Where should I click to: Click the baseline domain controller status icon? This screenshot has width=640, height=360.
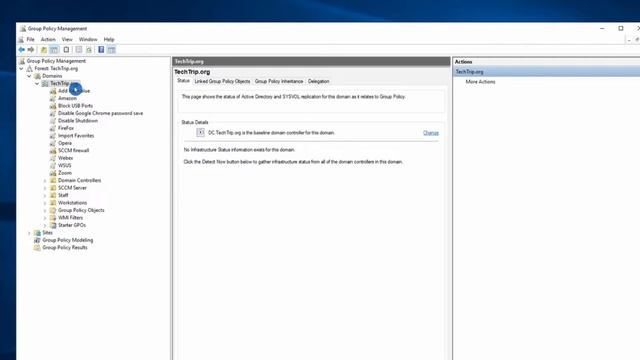coord(200,132)
